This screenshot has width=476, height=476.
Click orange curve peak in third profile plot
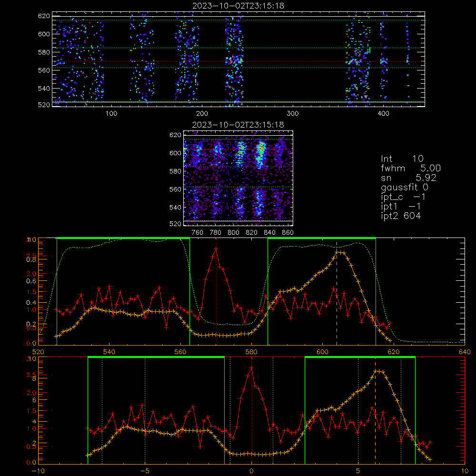coord(337,252)
